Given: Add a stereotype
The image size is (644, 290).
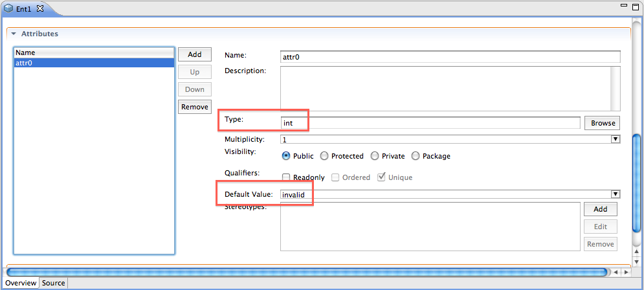Looking at the screenshot, I should [600, 209].
